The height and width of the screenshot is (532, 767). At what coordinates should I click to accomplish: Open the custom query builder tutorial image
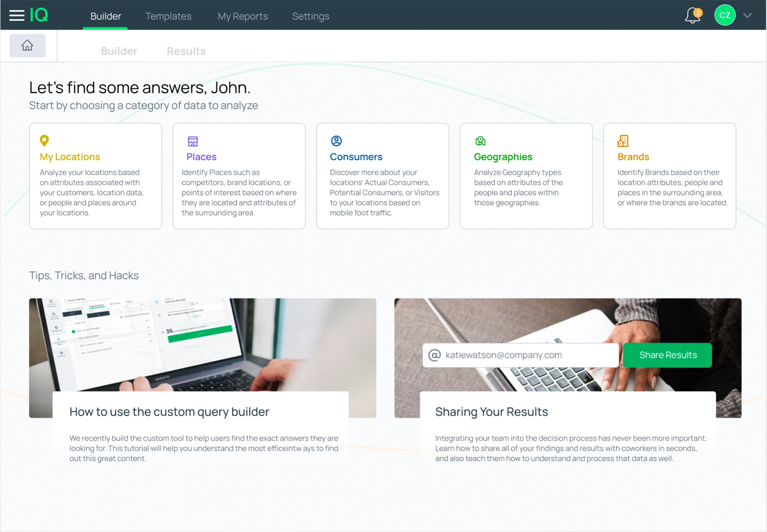coord(203,344)
